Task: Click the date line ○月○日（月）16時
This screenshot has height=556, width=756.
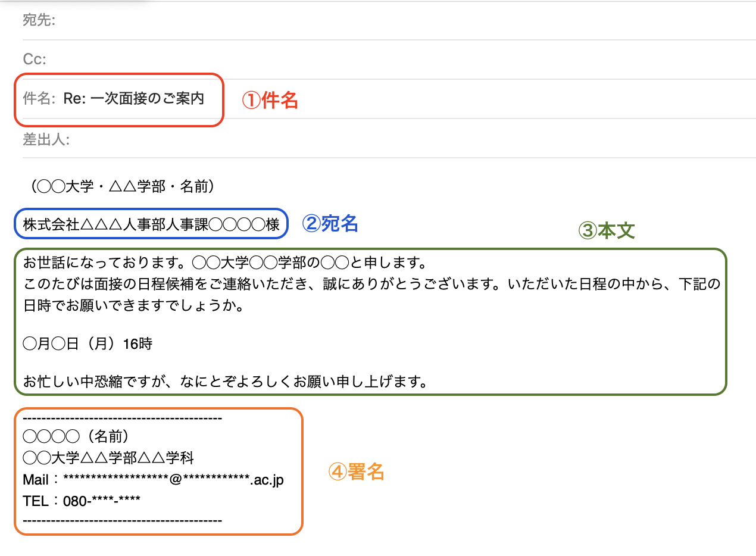Action: click(x=88, y=344)
